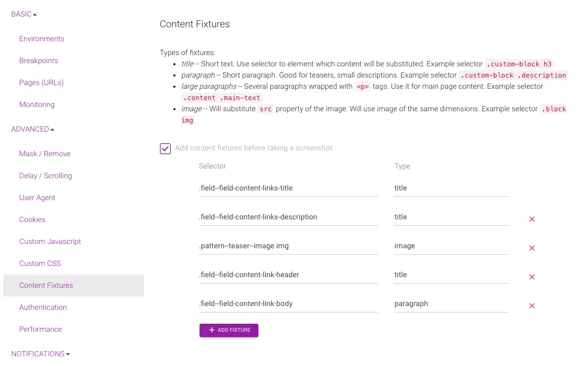Open Authentication settings
The width and height of the screenshot is (588, 366).
(x=43, y=307)
